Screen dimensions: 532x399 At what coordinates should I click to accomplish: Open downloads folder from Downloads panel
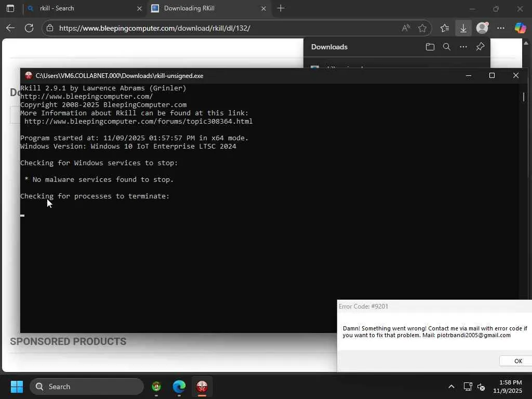430,47
